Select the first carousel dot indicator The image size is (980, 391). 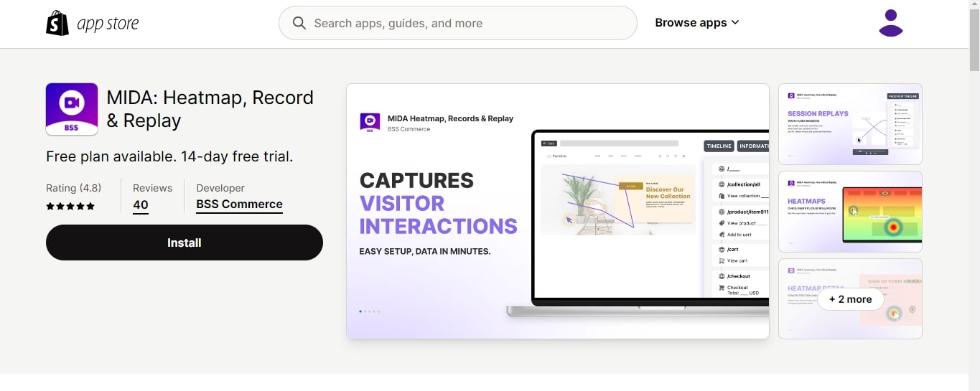(360, 311)
